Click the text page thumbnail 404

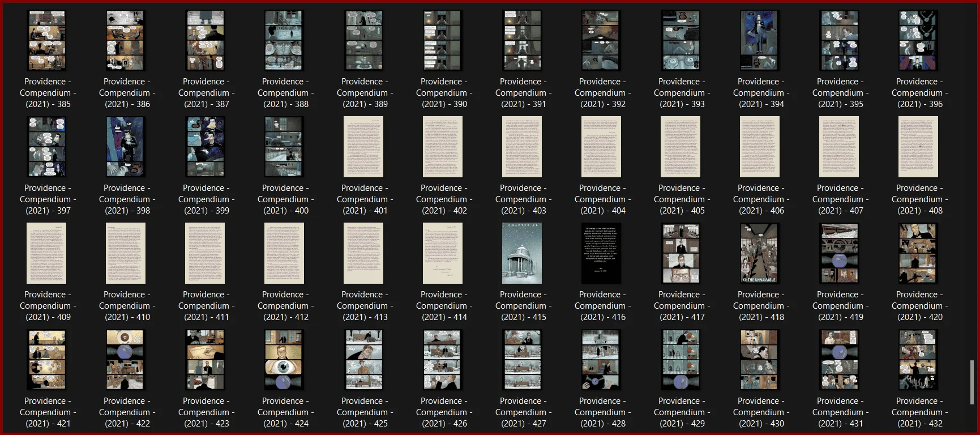coord(601,147)
